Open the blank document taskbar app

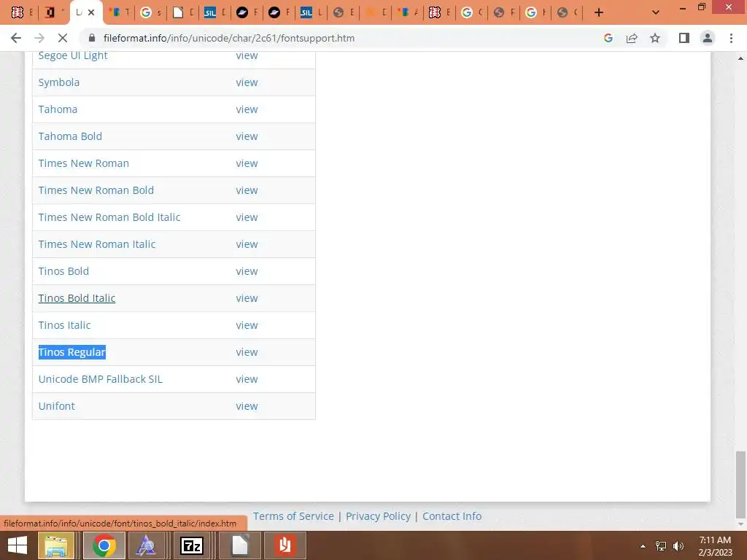(240, 545)
